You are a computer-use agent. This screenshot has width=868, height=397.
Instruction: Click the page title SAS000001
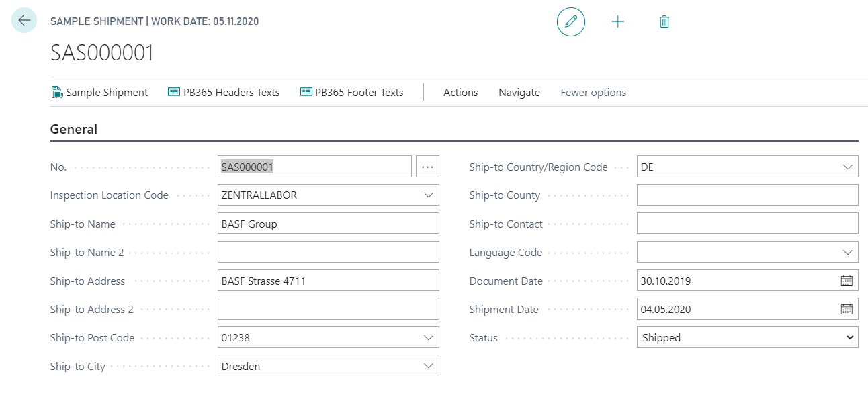coord(102,53)
